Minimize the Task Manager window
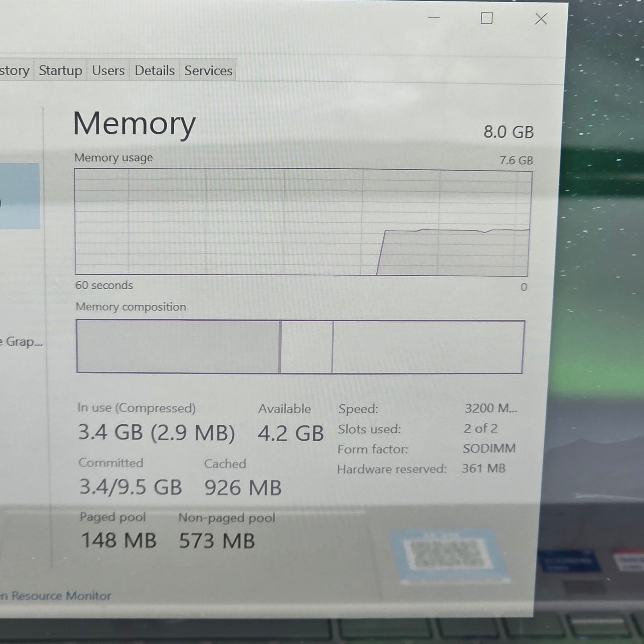644x644 pixels. [x=434, y=18]
